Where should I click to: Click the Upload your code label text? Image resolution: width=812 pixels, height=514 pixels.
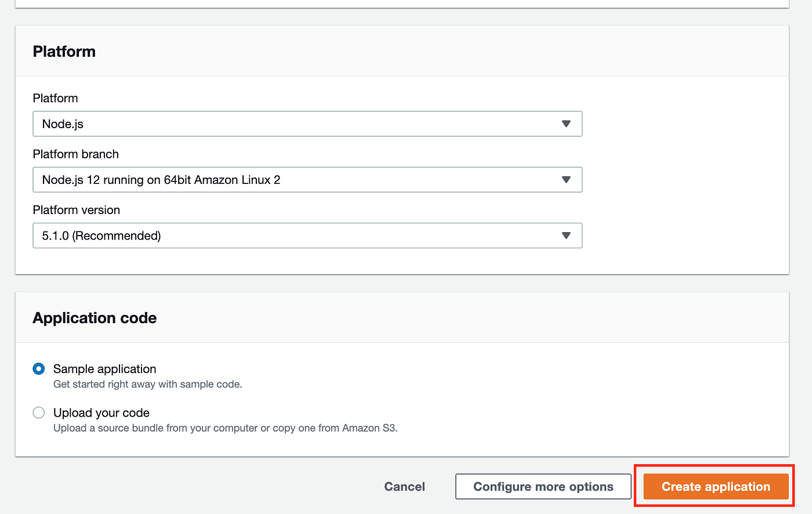point(101,412)
